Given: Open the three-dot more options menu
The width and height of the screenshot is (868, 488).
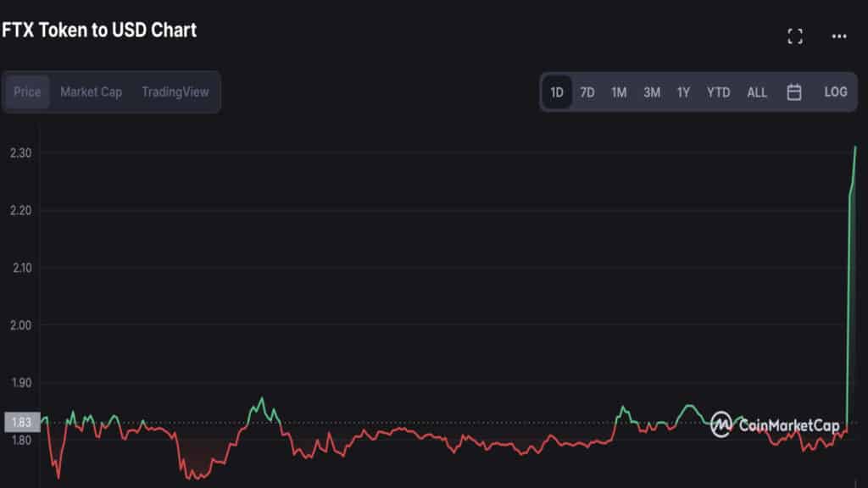Looking at the screenshot, I should tap(839, 36).
